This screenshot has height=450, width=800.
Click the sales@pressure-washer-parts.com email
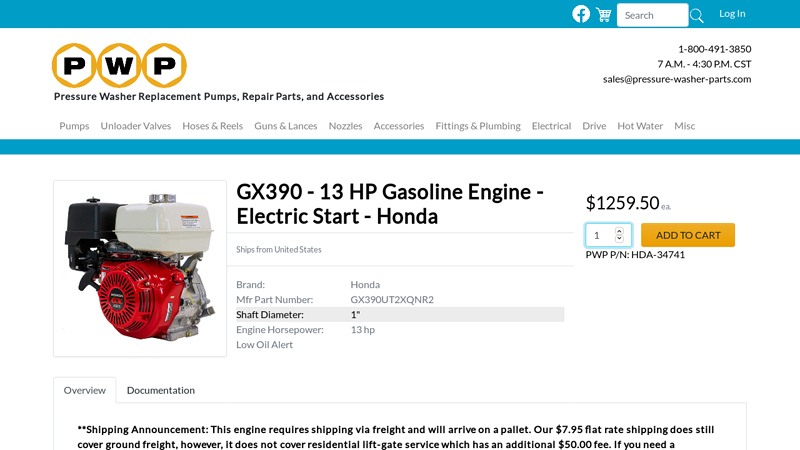677,79
